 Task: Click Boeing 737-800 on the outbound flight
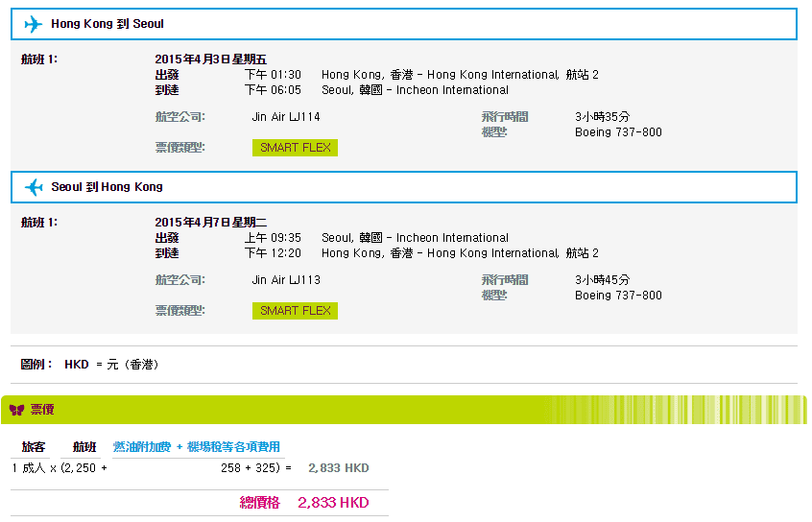click(618, 132)
